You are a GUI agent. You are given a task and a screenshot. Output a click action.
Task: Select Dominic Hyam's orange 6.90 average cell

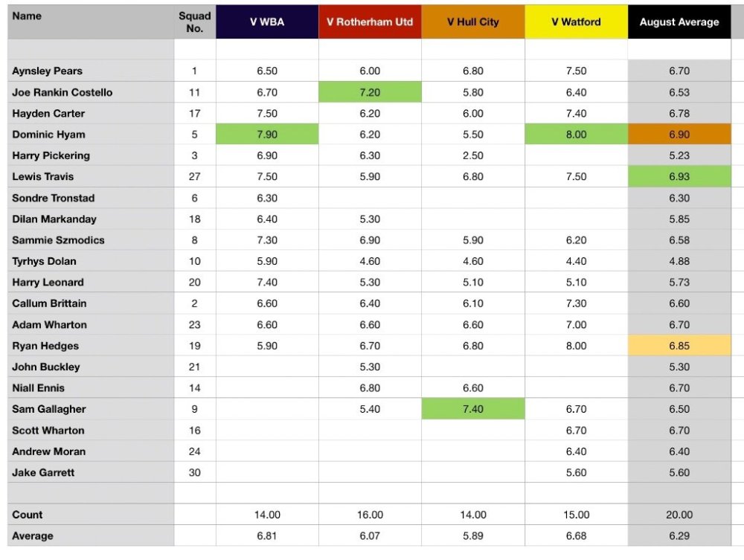[679, 135]
